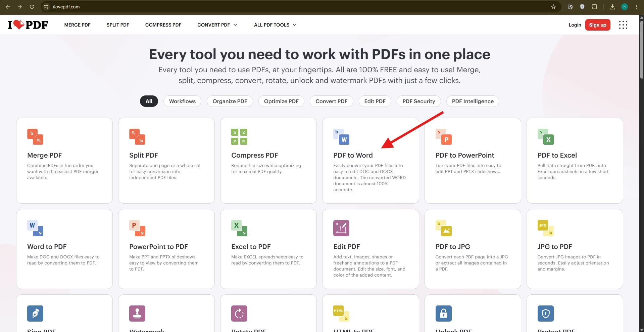The image size is (644, 332).
Task: Go to SPLIT PDF in the navbar
Action: point(118,25)
